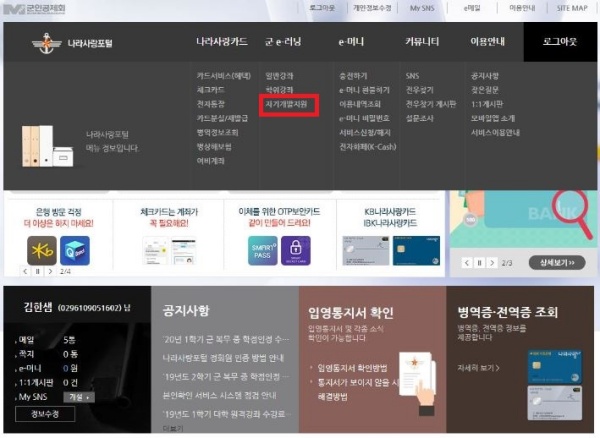Click the 로그아웃 button in navigation bar
The width and height of the screenshot is (600, 438).
click(x=566, y=43)
